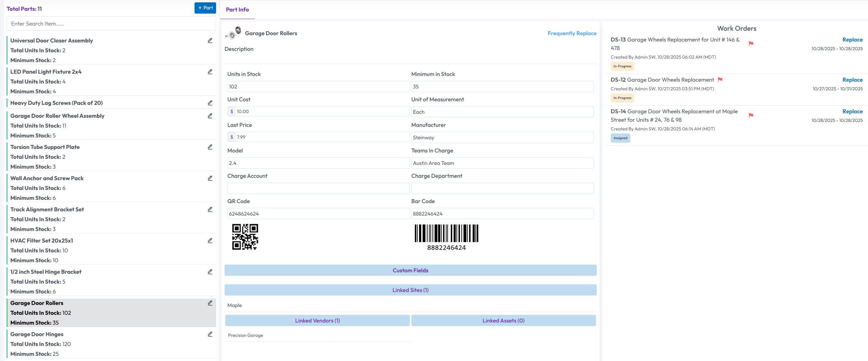This screenshot has height=361, width=868.
Task: Click the Units in Stock field
Action: [x=318, y=87]
